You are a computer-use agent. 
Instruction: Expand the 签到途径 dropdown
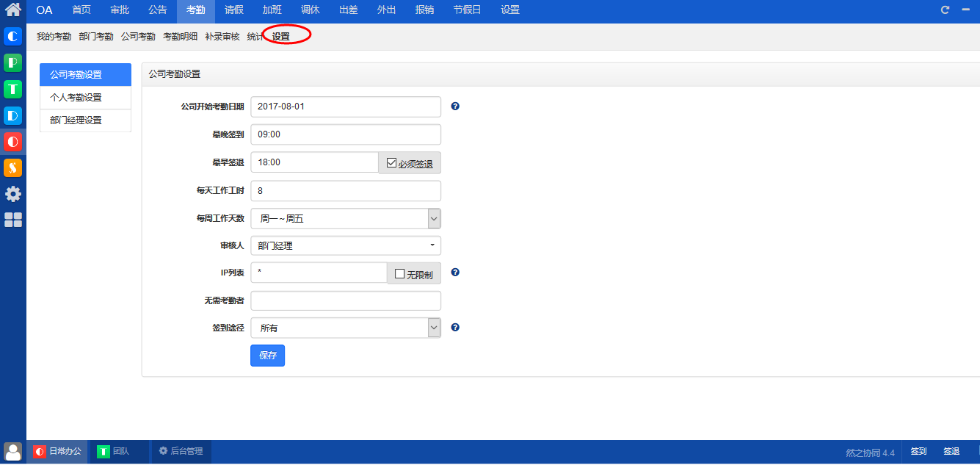click(x=346, y=328)
